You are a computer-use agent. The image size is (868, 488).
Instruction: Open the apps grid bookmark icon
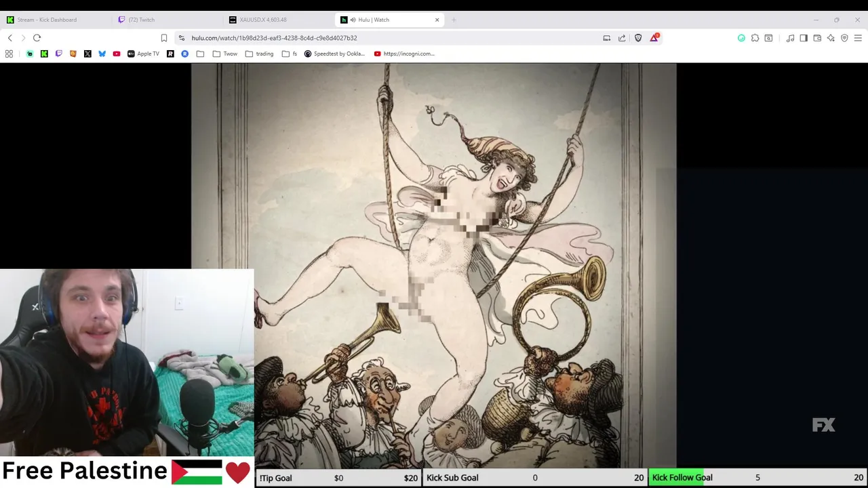coord(9,54)
